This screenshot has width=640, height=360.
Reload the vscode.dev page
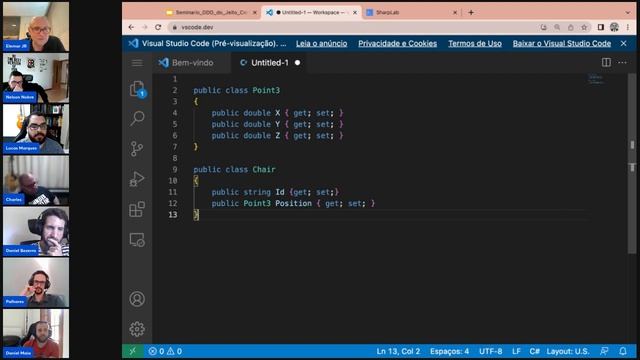pyautogui.click(x=158, y=27)
